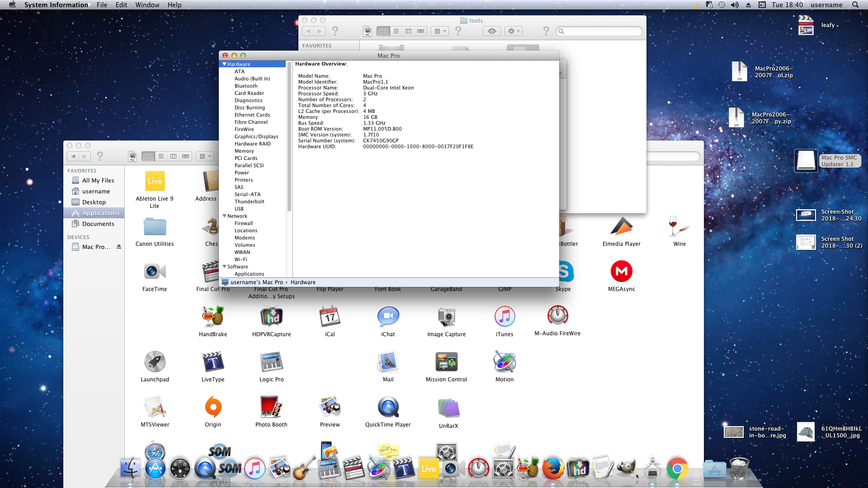Open Logic Pro application icon
The width and height of the screenshot is (868, 488).
(x=271, y=361)
